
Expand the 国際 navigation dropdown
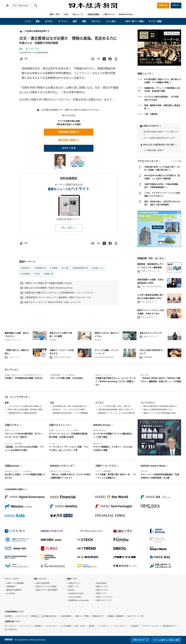coord(85,21)
